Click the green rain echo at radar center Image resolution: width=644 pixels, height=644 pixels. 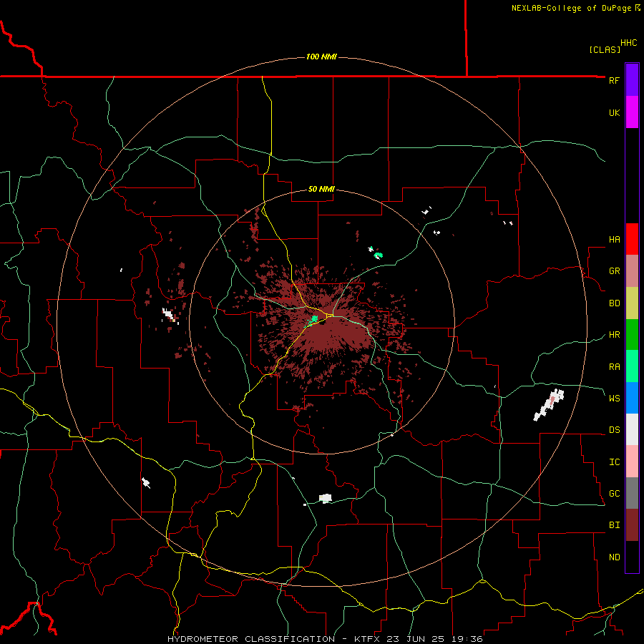314,318
